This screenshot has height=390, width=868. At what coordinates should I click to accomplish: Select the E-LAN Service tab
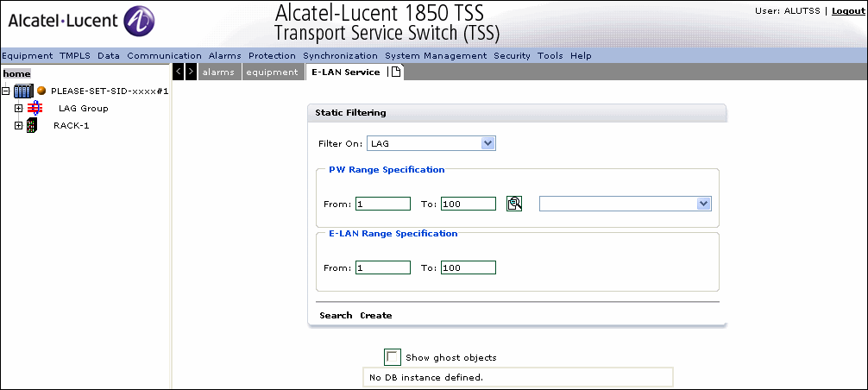(x=345, y=72)
